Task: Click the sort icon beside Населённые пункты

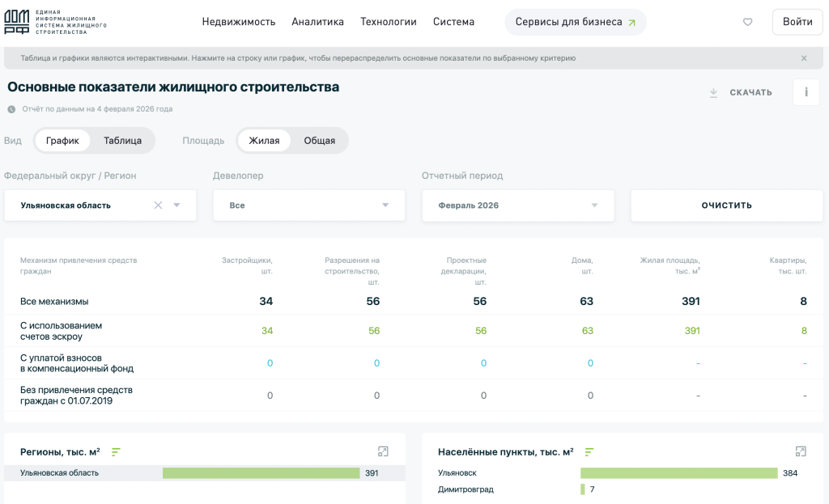Action: click(589, 451)
